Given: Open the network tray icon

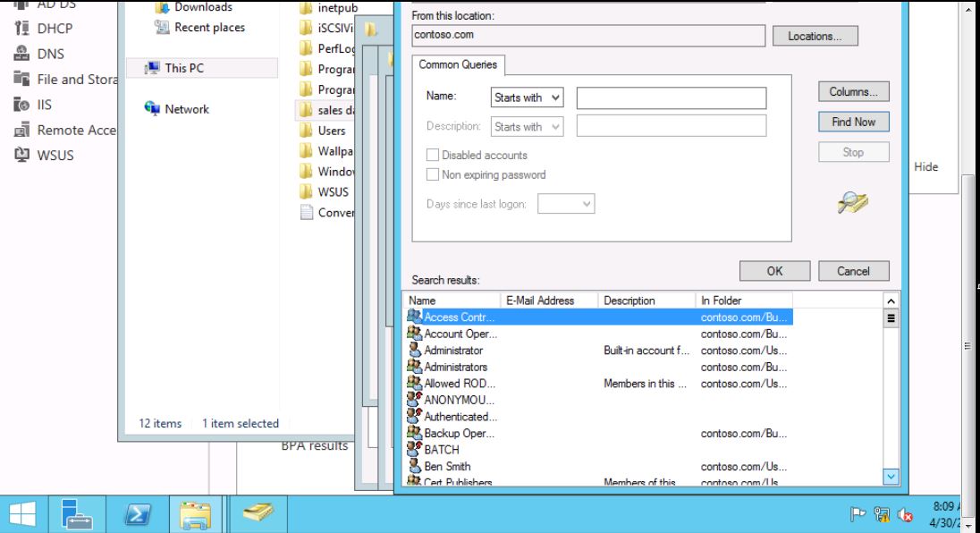Looking at the screenshot, I should coord(882,514).
